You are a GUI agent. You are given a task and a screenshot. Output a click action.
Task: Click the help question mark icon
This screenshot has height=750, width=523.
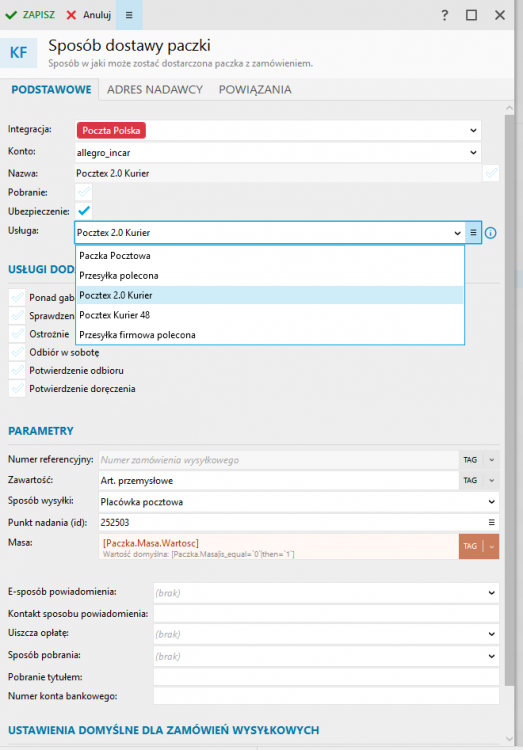pyautogui.click(x=445, y=15)
